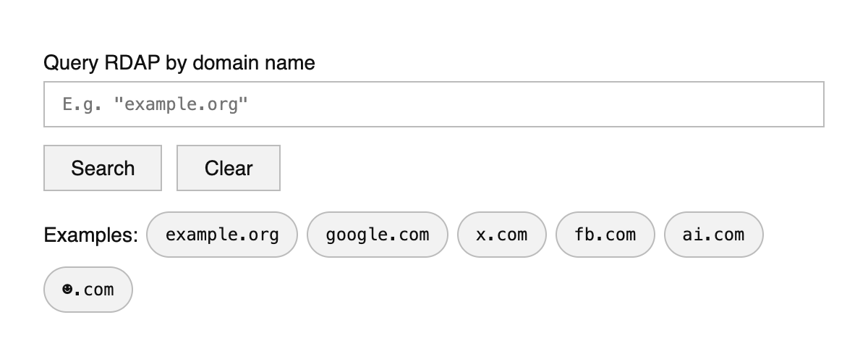Image resolution: width=868 pixels, height=362 pixels.
Task: Select the fb.com example chip
Action: 605,235
